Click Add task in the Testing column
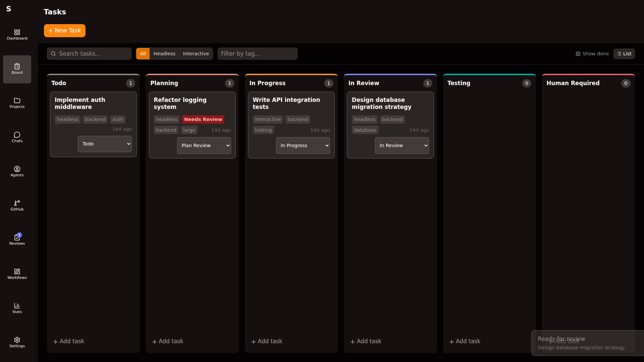Image resolution: width=644 pixels, height=362 pixels. tap(465, 341)
